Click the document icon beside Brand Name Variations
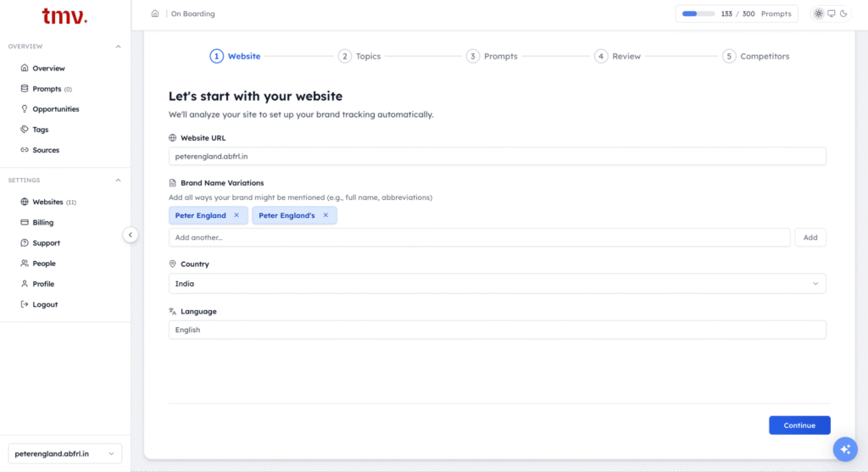The image size is (868, 472). (x=173, y=182)
